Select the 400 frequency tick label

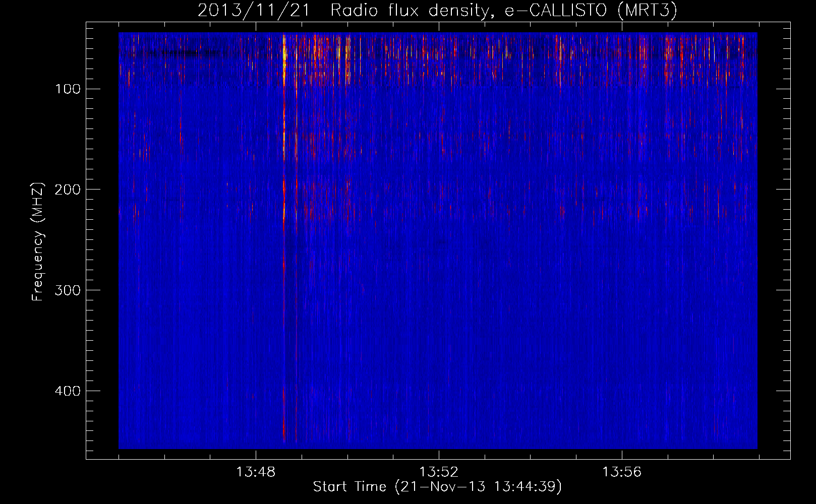pyautogui.click(x=68, y=391)
